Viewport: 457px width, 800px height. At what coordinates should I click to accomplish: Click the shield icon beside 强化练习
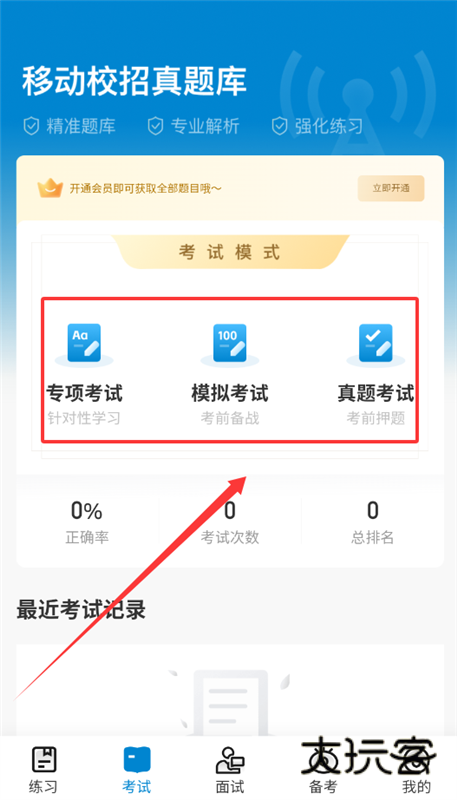click(x=279, y=126)
